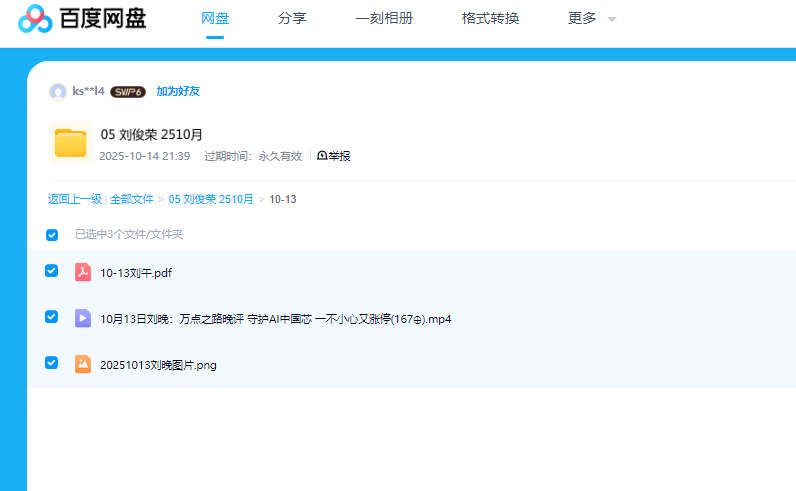Open the 一刻相册 tab

tap(383, 19)
